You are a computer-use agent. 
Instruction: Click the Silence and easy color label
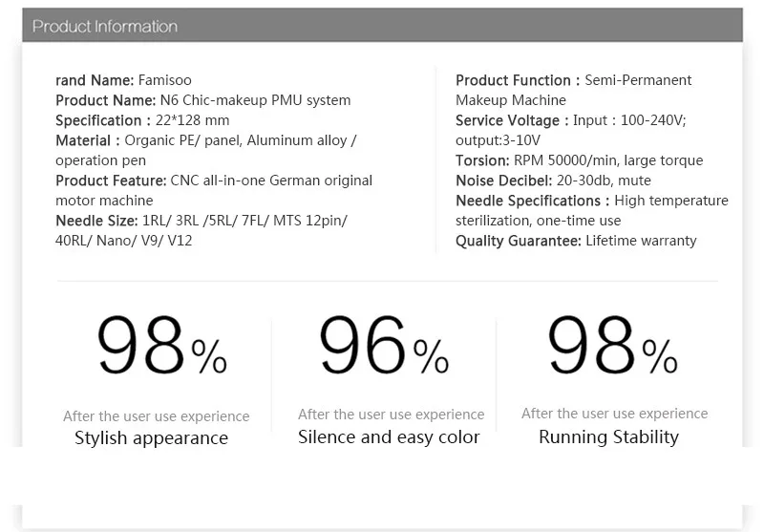pyautogui.click(x=389, y=436)
